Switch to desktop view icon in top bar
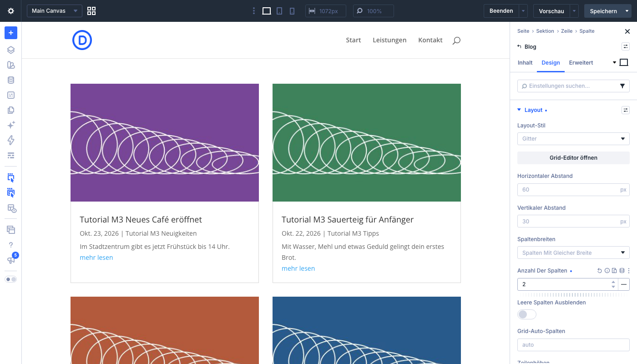This screenshot has width=637, height=364. [x=267, y=11]
